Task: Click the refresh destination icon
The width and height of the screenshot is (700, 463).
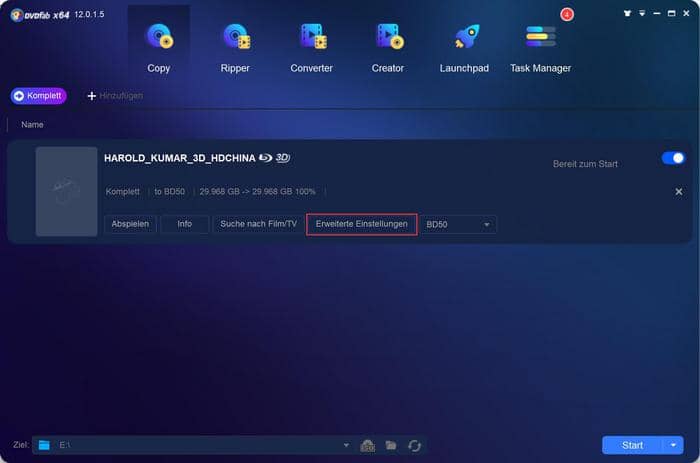Action: [414, 446]
